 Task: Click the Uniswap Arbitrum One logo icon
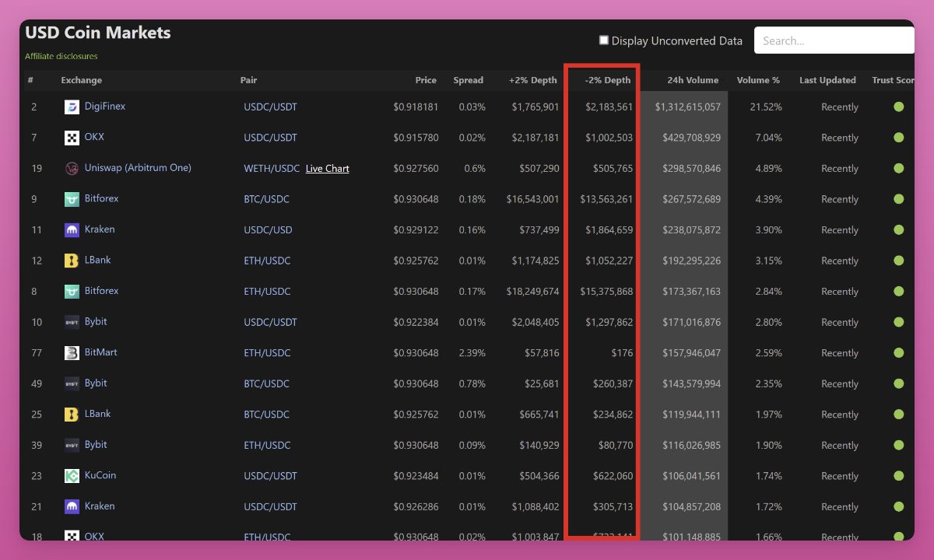point(72,169)
